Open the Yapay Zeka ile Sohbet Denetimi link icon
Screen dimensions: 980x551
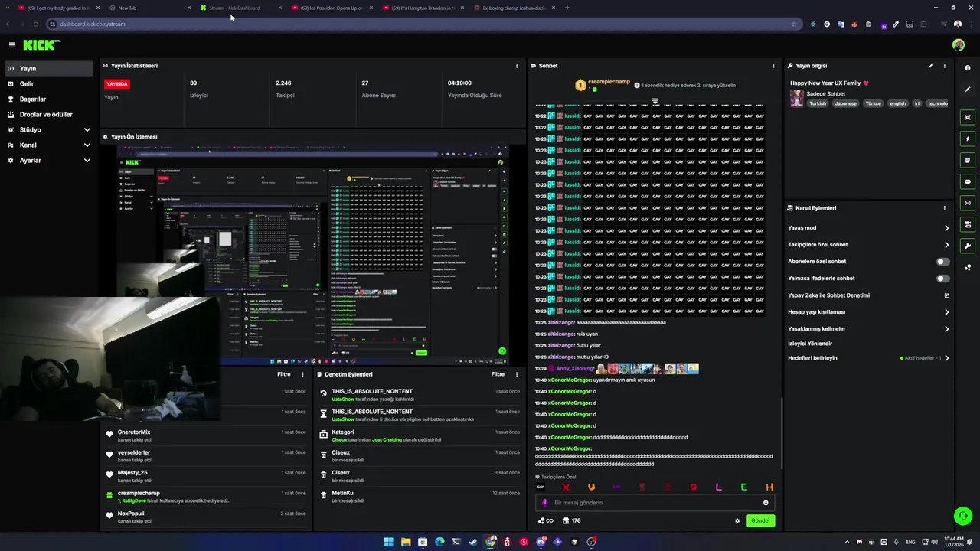946,295
